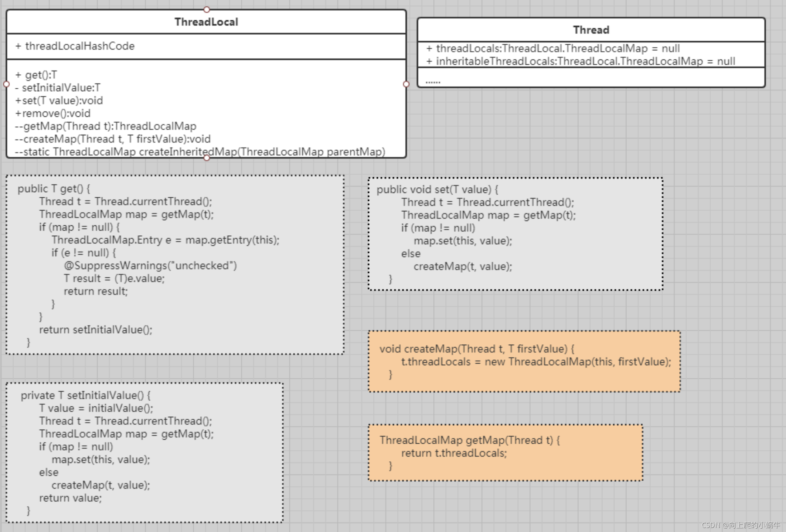
Task: Click the '......' ellipsis in Thread class
Action: 433,81
